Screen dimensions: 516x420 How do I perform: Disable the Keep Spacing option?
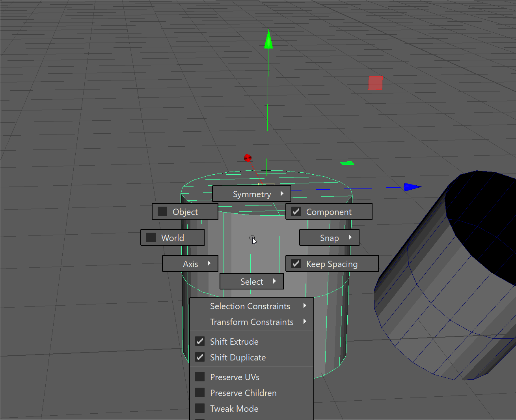[296, 264]
